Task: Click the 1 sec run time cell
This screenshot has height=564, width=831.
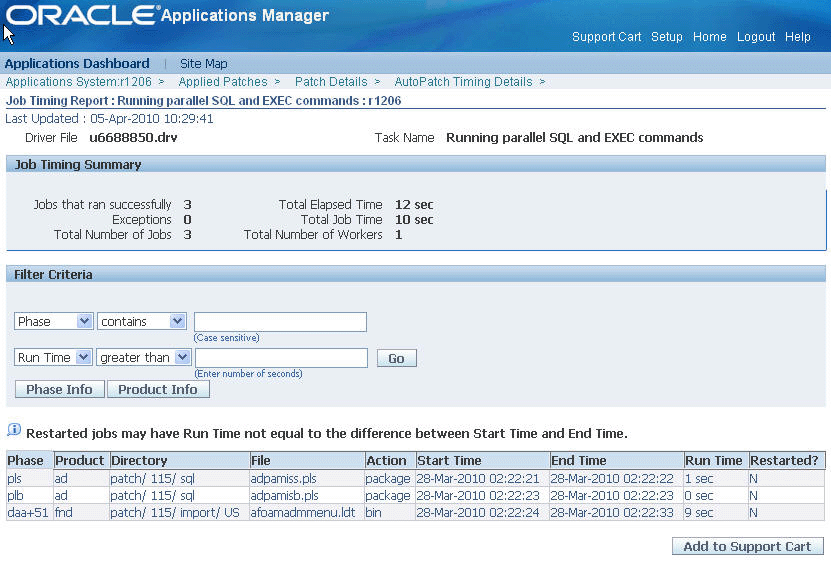Action: point(716,478)
